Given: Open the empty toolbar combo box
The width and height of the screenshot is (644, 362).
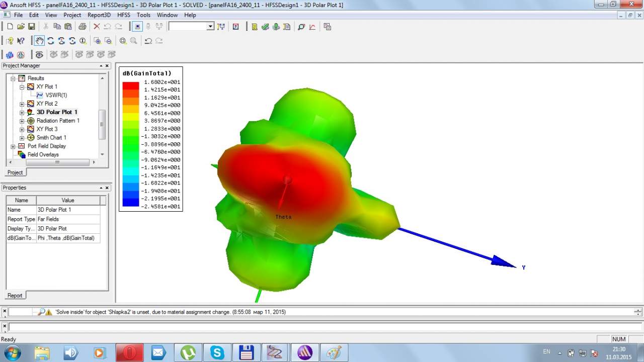Looking at the screenshot, I should coord(191,26).
